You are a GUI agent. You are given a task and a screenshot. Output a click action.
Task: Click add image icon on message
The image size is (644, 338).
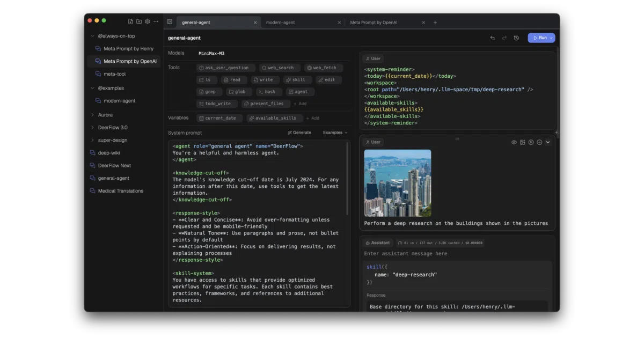tap(523, 142)
